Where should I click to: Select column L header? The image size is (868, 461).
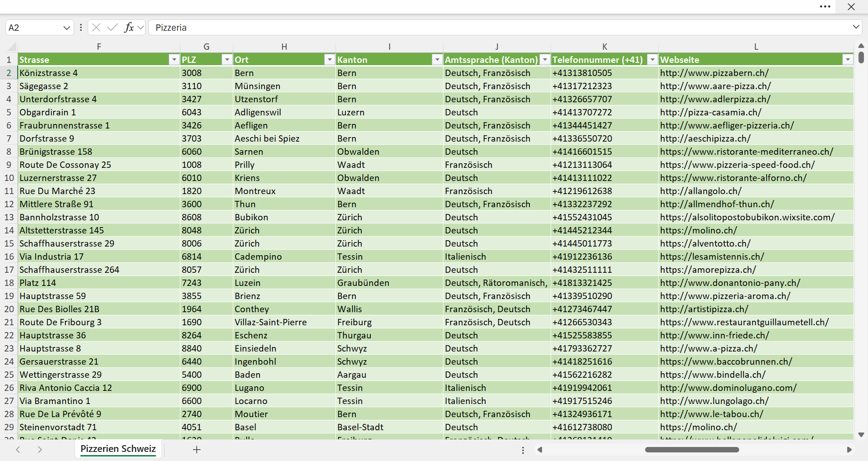click(x=756, y=47)
